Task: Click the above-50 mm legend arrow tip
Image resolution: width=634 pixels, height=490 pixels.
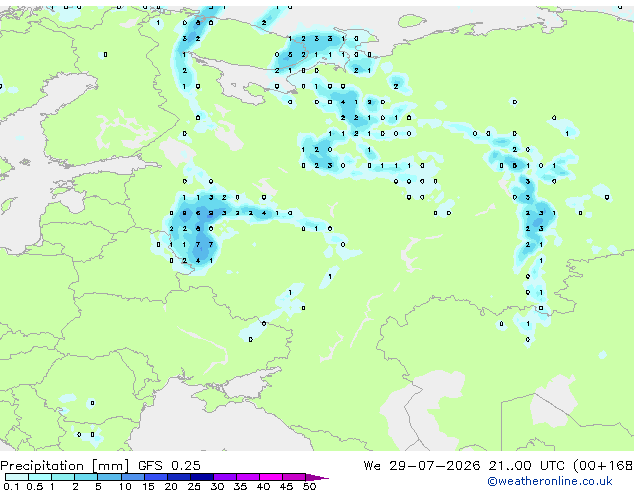Action: click(x=317, y=477)
